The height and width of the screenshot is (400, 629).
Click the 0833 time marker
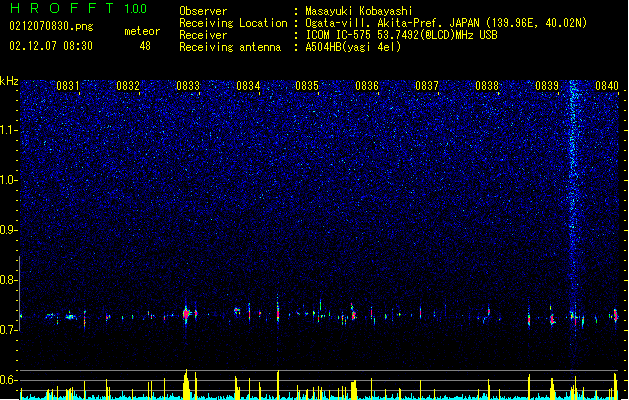(x=188, y=86)
